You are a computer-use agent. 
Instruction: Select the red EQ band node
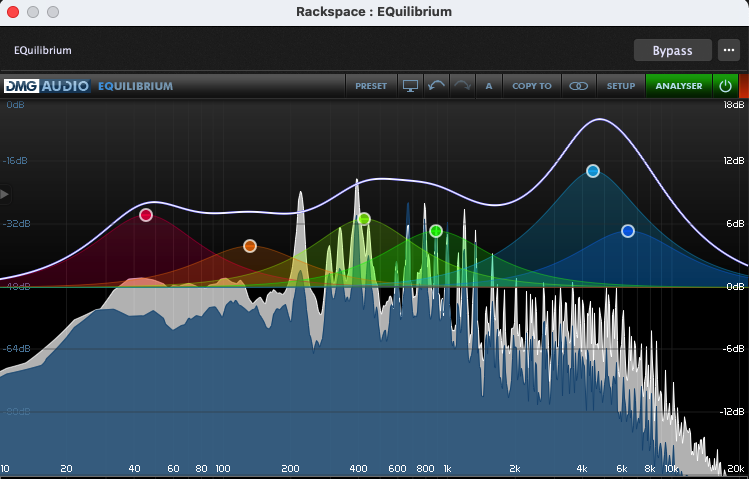[x=146, y=215]
